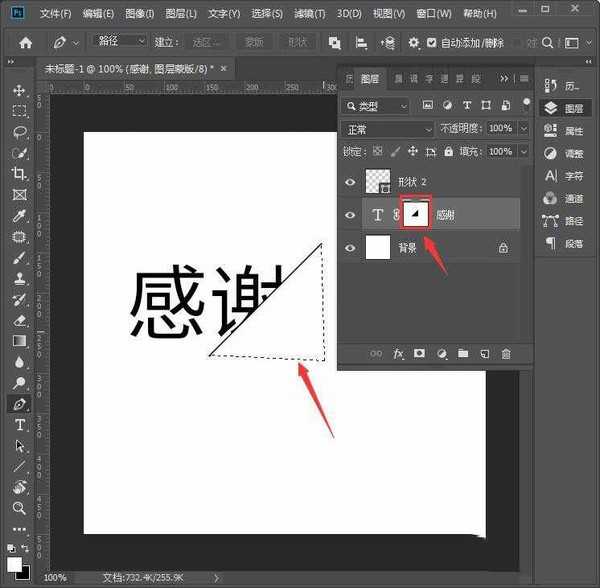Select the Lasso tool
Screen dimensions: 600x588
(19, 132)
